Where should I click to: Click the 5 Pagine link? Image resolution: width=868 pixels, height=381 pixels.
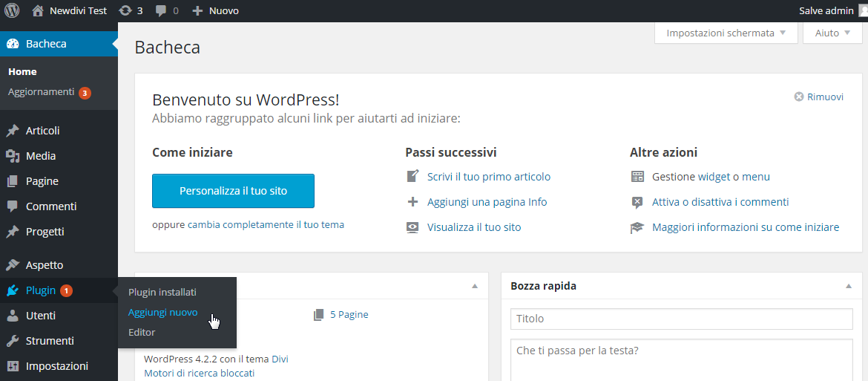[349, 315]
